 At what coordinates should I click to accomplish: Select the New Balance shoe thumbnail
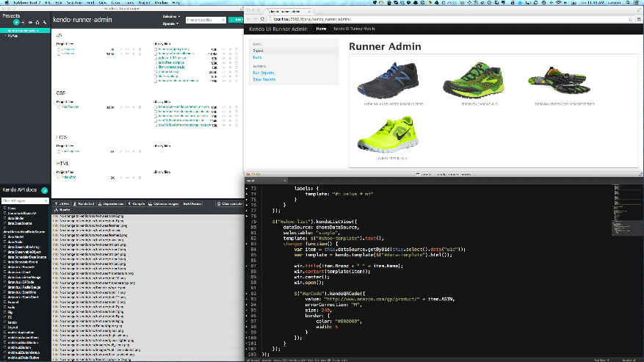tap(388, 80)
